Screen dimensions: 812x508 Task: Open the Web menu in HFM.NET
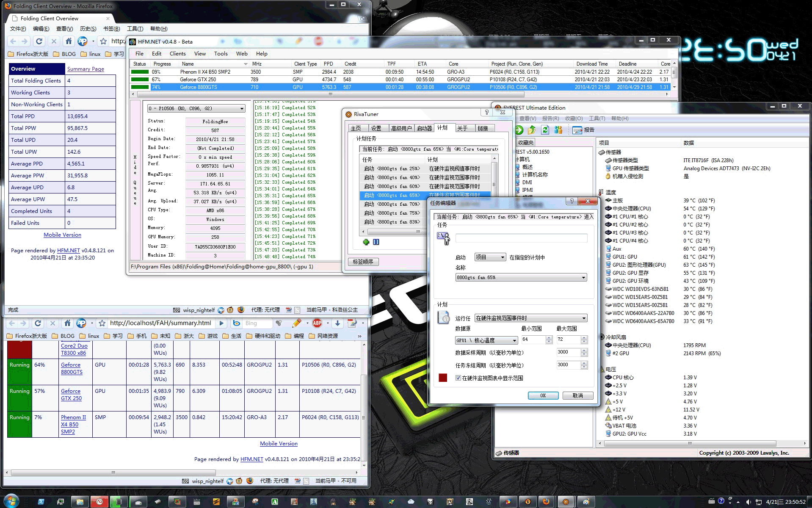pos(242,54)
